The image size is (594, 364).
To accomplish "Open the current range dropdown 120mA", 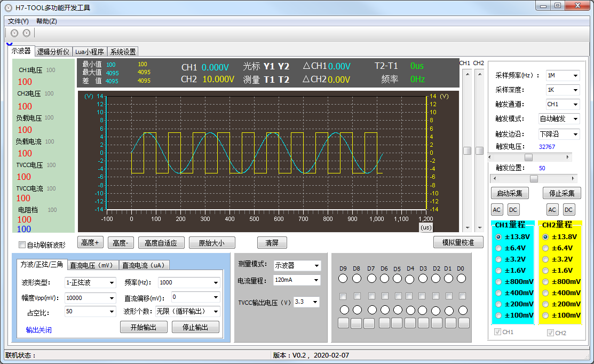I will coord(297,280).
